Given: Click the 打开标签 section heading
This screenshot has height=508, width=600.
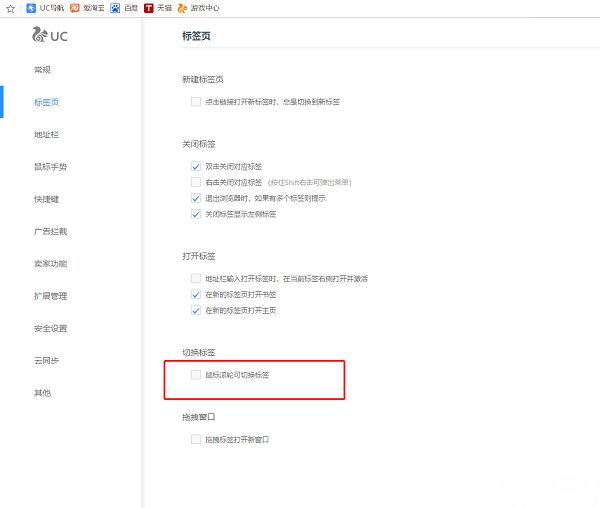Looking at the screenshot, I should click(x=199, y=256).
